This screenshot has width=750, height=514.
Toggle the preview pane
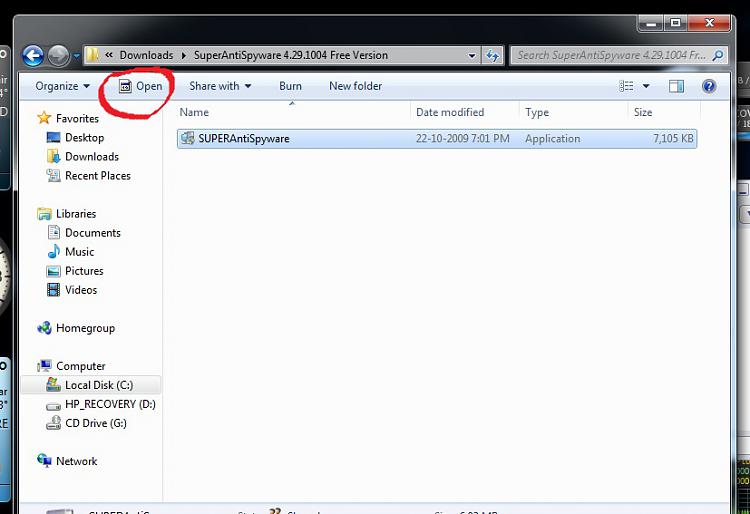tap(676, 86)
